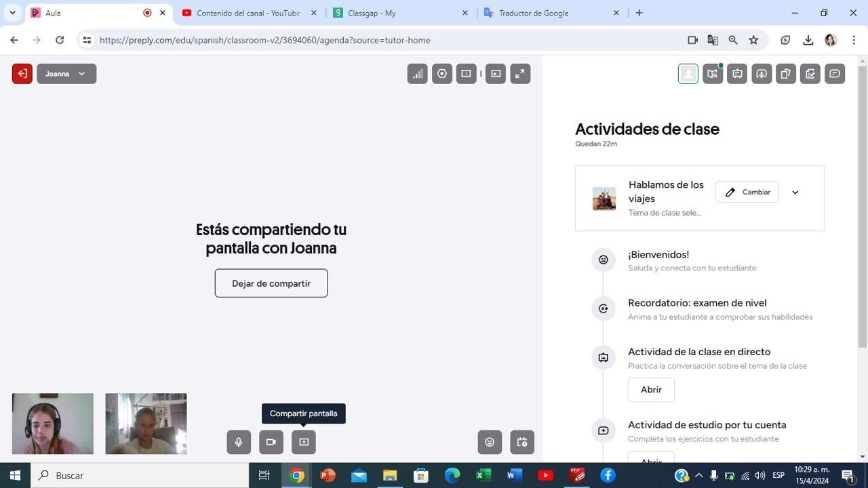868x488 pixels.
Task: Mute the microphone in the classroom
Action: click(239, 442)
